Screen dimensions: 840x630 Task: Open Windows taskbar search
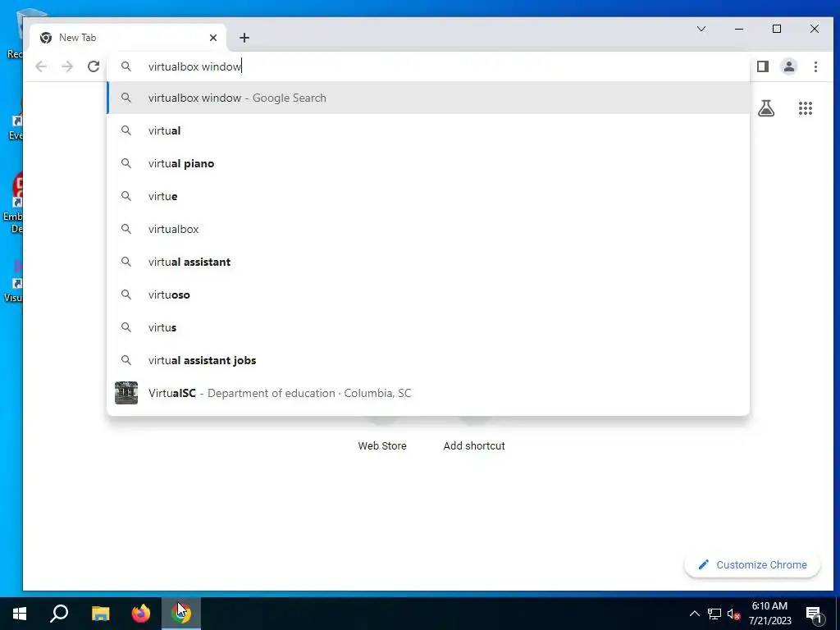59,614
